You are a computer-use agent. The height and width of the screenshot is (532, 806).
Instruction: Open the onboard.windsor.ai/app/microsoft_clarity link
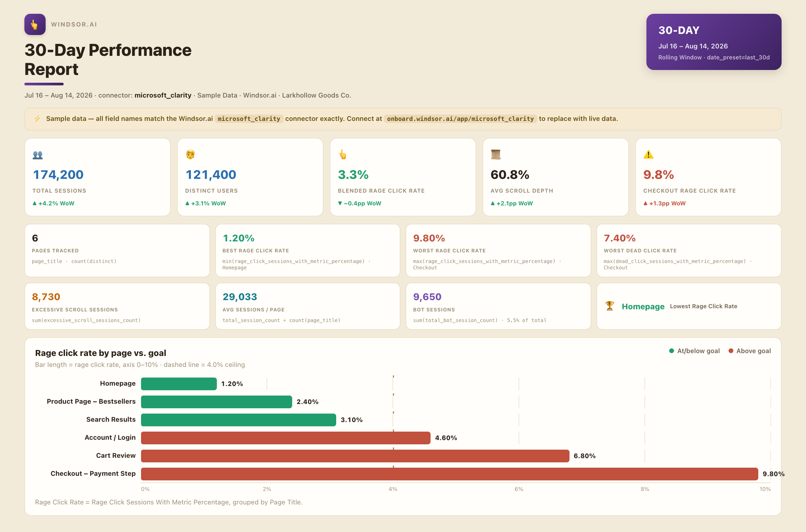coord(460,119)
